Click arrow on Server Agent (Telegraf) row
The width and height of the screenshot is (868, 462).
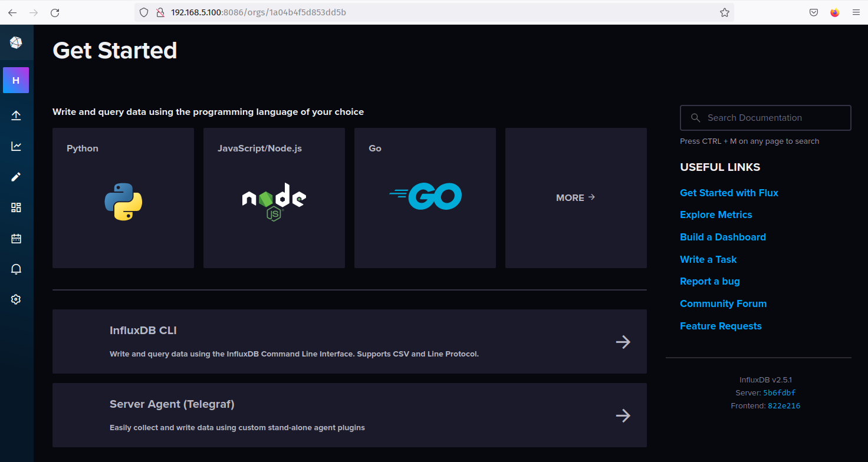623,415
